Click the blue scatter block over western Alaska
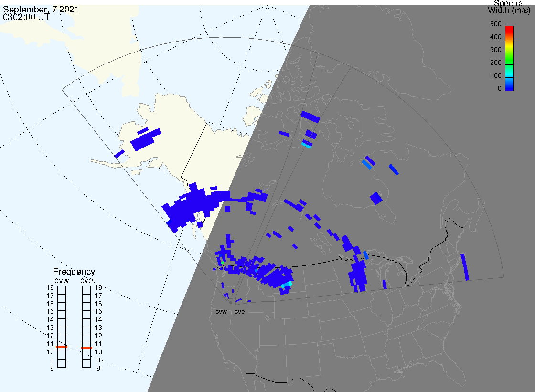 coord(146,139)
